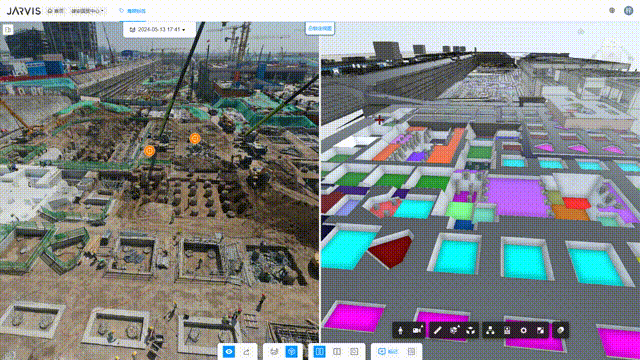Enable the side-by-side split view layout

320,352
